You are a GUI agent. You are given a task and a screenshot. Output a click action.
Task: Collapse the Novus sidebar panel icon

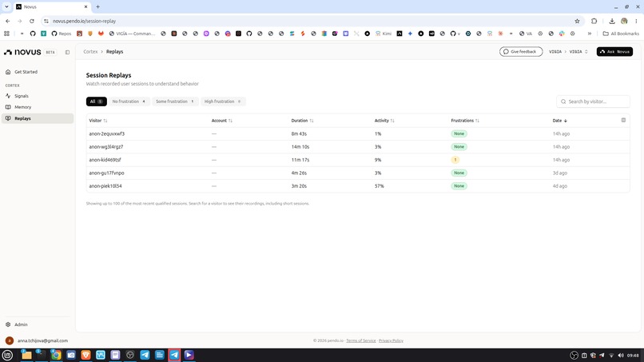click(67, 52)
